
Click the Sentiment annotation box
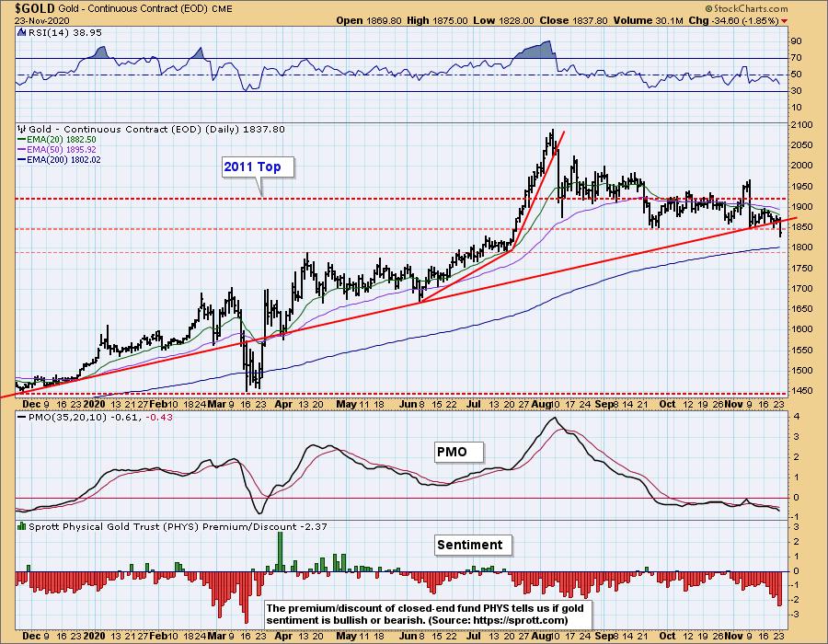pyautogui.click(x=473, y=545)
